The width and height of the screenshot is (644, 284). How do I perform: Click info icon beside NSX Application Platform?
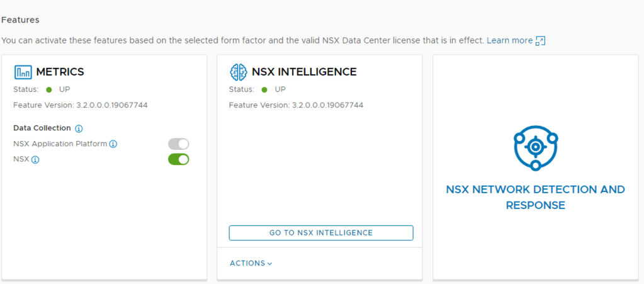pyautogui.click(x=113, y=144)
